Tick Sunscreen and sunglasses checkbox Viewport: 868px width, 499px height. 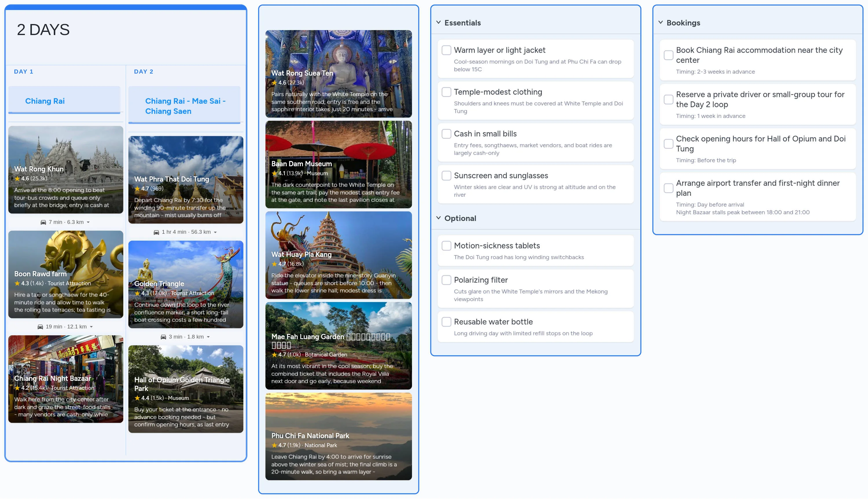click(446, 176)
